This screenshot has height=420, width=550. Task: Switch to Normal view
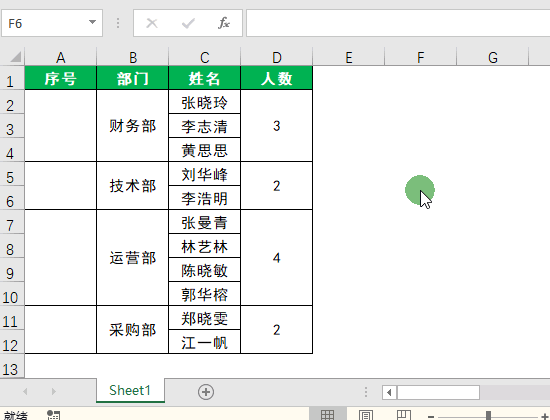click(327, 415)
